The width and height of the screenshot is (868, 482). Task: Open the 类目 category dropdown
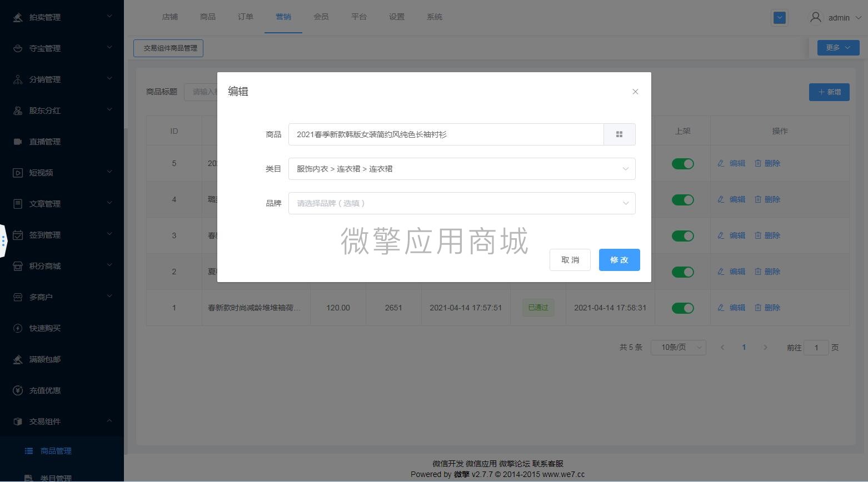pyautogui.click(x=462, y=169)
